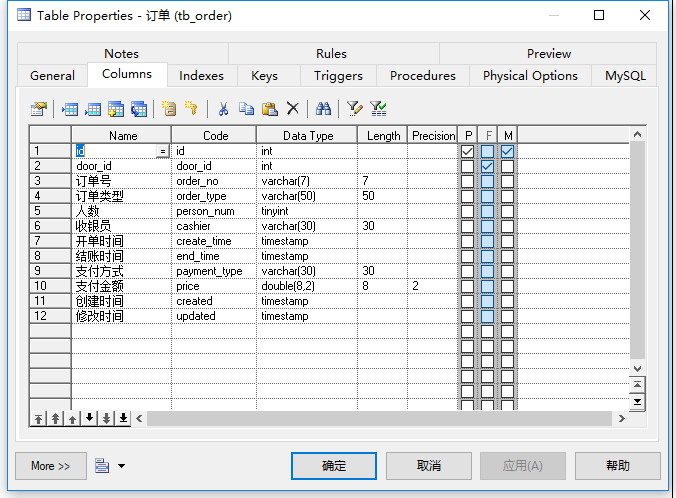Move row to bottom with last arrow button
This screenshot has width=676, height=498.
[x=123, y=418]
